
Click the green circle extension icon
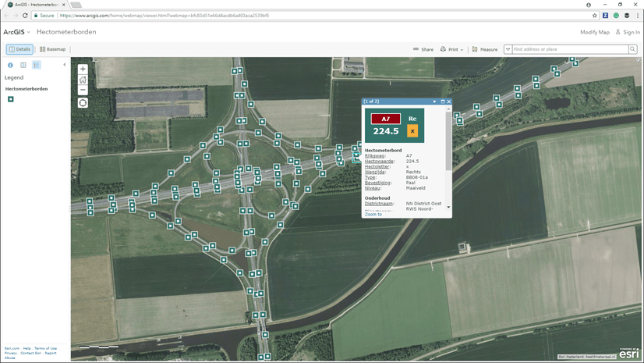616,15
